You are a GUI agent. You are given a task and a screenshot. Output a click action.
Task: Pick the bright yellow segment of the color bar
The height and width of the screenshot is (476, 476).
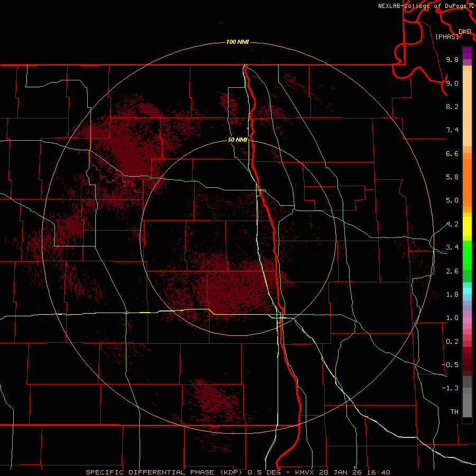[x=467, y=226]
